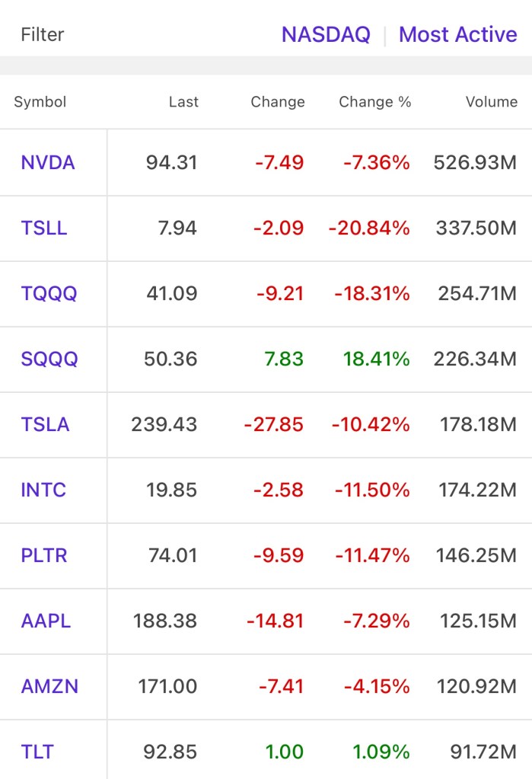
Task: Select the SQQQ ticker
Action: [x=49, y=359]
